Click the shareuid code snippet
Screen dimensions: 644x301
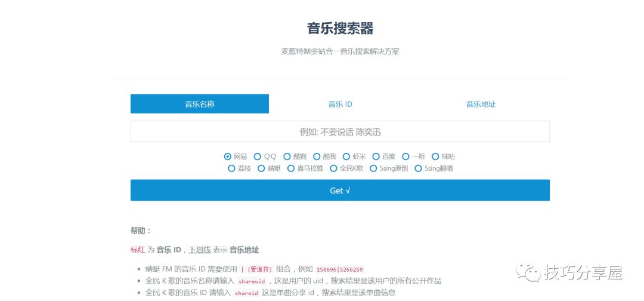pyautogui.click(x=252, y=281)
